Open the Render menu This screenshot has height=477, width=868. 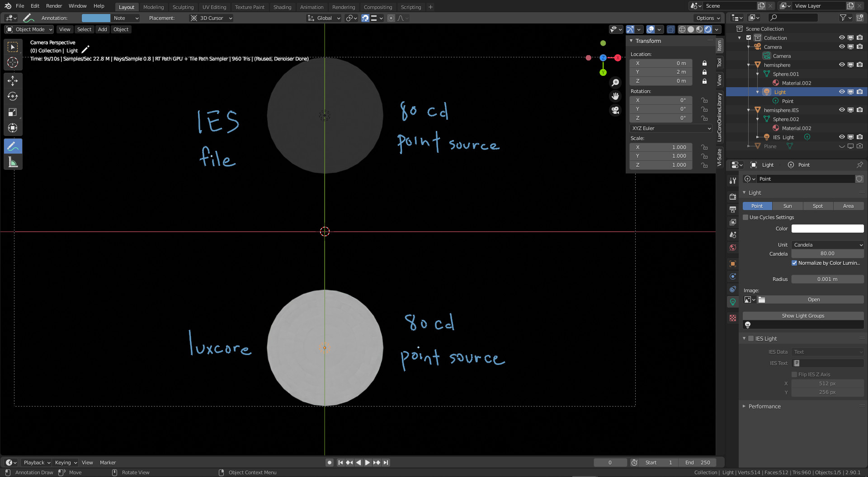(x=54, y=6)
